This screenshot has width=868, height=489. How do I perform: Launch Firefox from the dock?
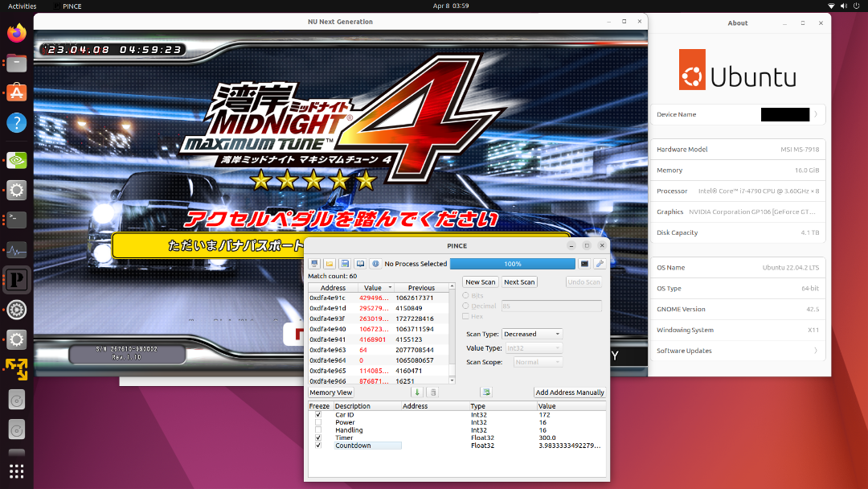[x=17, y=33]
